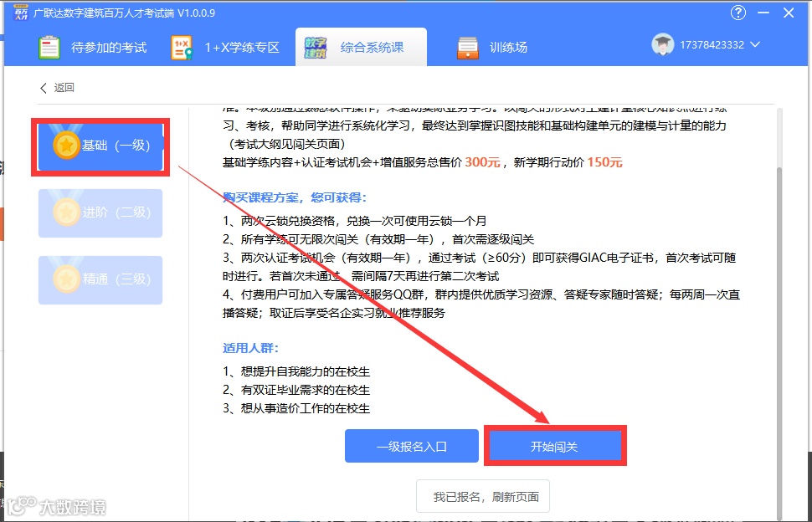Click the app logo in title bar
Screen dimensions: 812x522
(21, 13)
